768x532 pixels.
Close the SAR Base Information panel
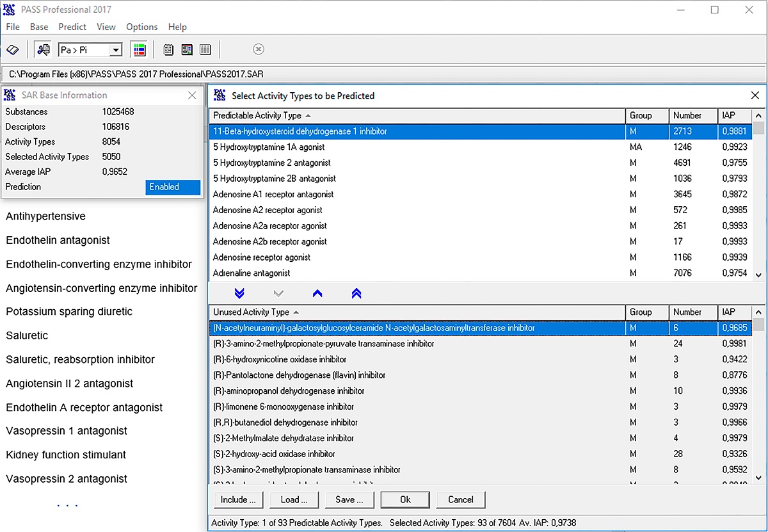point(192,95)
